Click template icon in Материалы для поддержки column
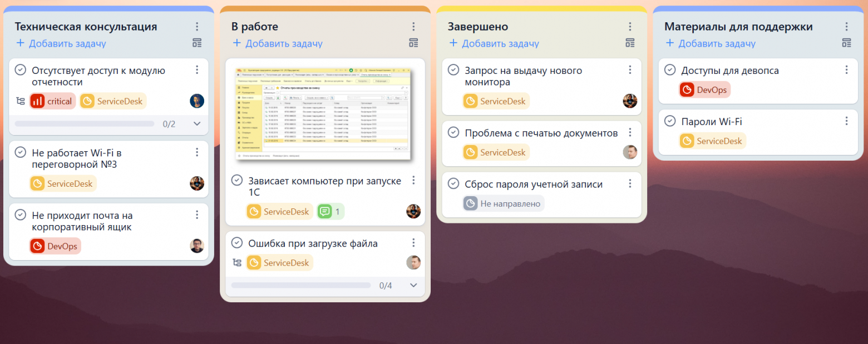Viewport: 868px width, 344px height. pos(846,43)
